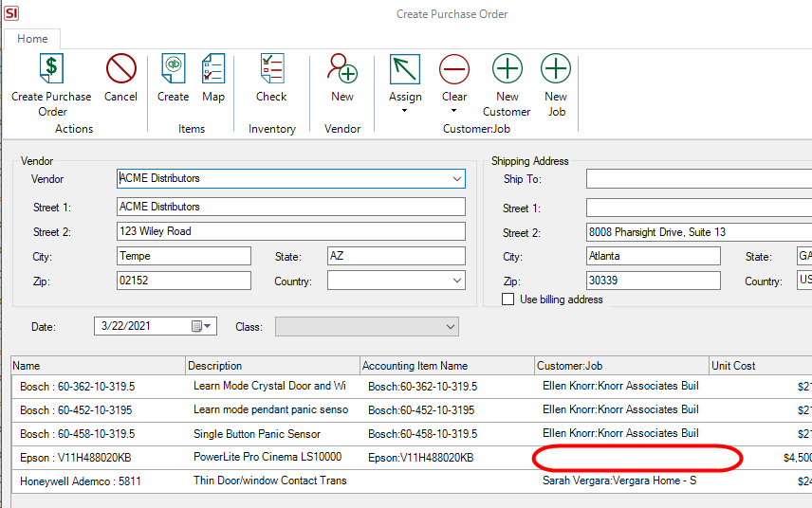Click the Cancel icon in Actions
Screen dimensions: 812x508
coord(121,69)
